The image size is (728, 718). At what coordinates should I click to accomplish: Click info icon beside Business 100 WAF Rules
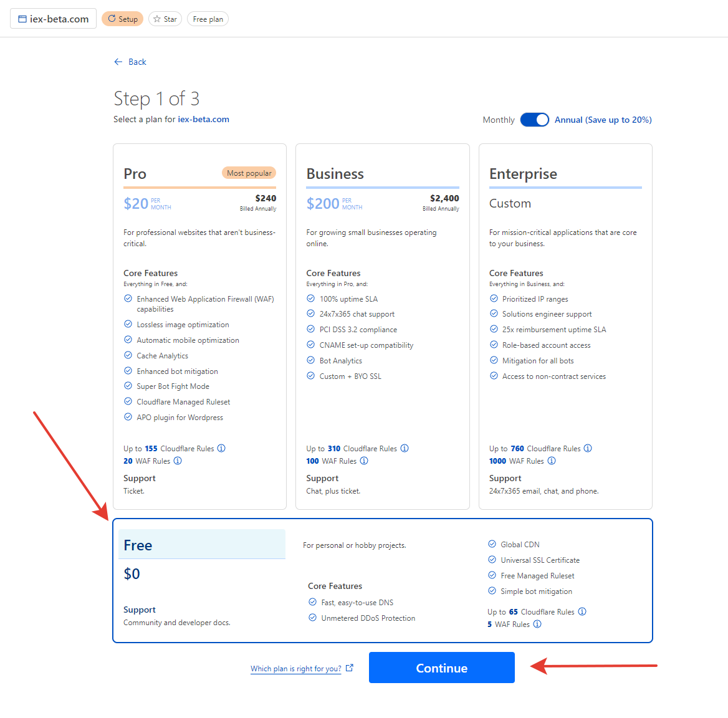(x=364, y=461)
